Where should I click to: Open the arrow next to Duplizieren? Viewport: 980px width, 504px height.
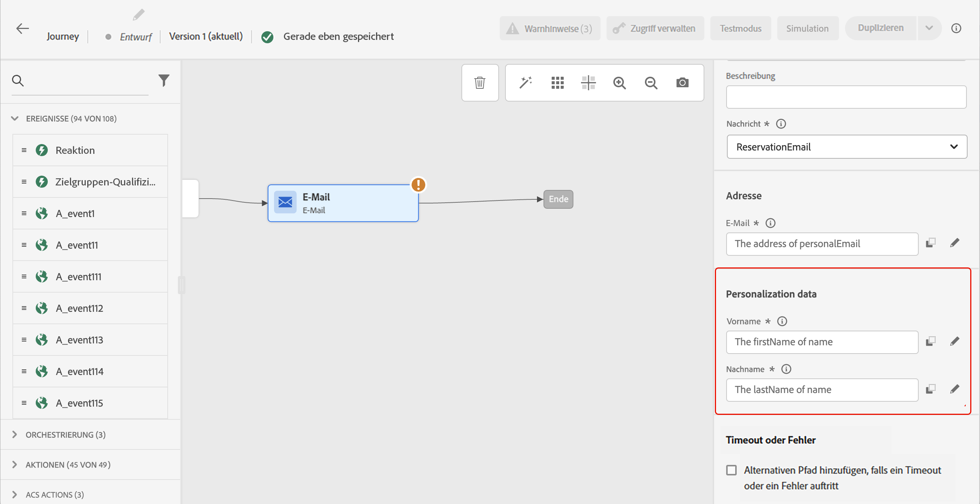pyautogui.click(x=929, y=28)
